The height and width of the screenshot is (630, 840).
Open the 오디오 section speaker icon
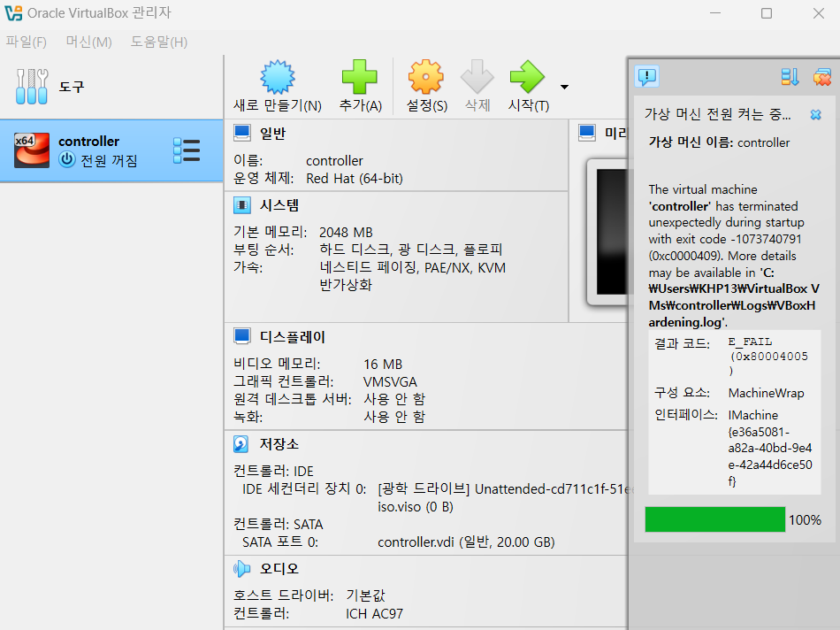point(242,568)
